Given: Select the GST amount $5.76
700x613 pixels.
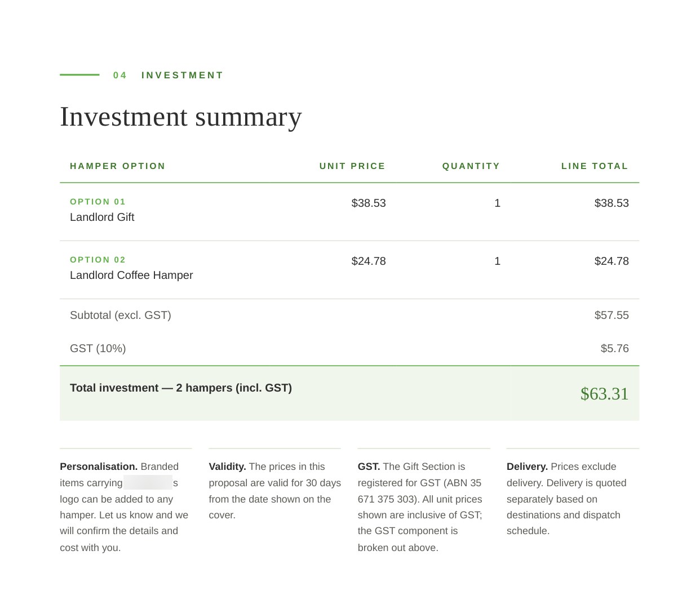Looking at the screenshot, I should click(614, 349).
